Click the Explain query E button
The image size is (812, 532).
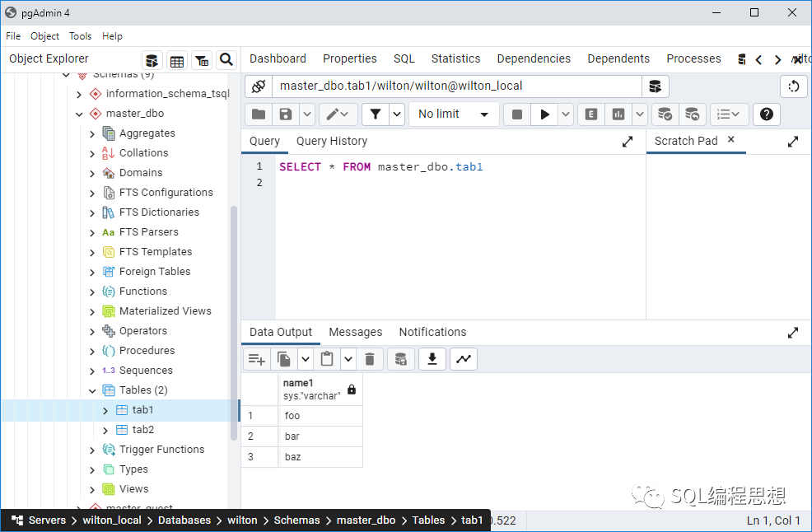point(590,114)
